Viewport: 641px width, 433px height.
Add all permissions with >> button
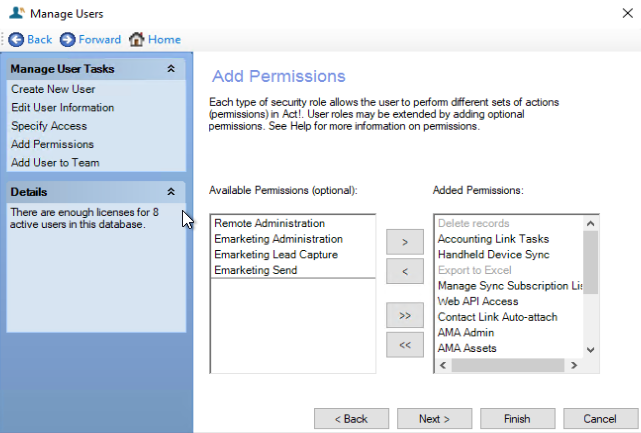(405, 315)
